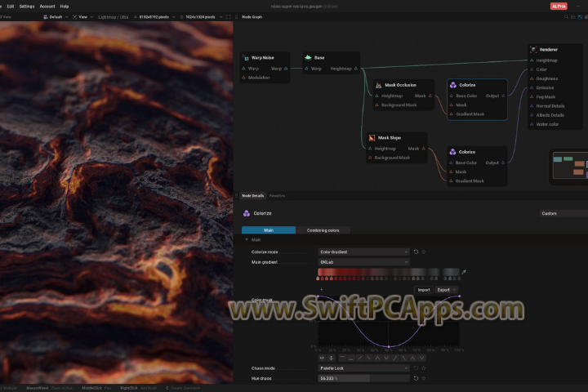Open the View dropdown in toolbar

(x=82, y=17)
